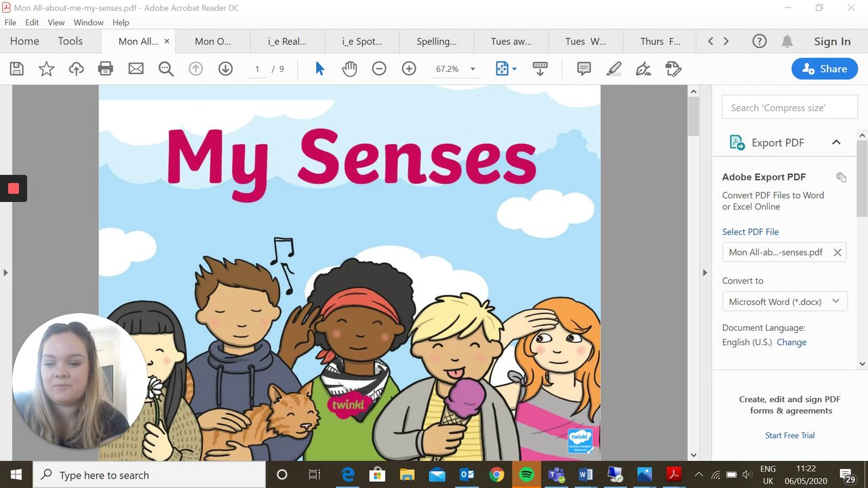Launch Google Chrome from the taskbar
868x488 pixels.
point(496,474)
